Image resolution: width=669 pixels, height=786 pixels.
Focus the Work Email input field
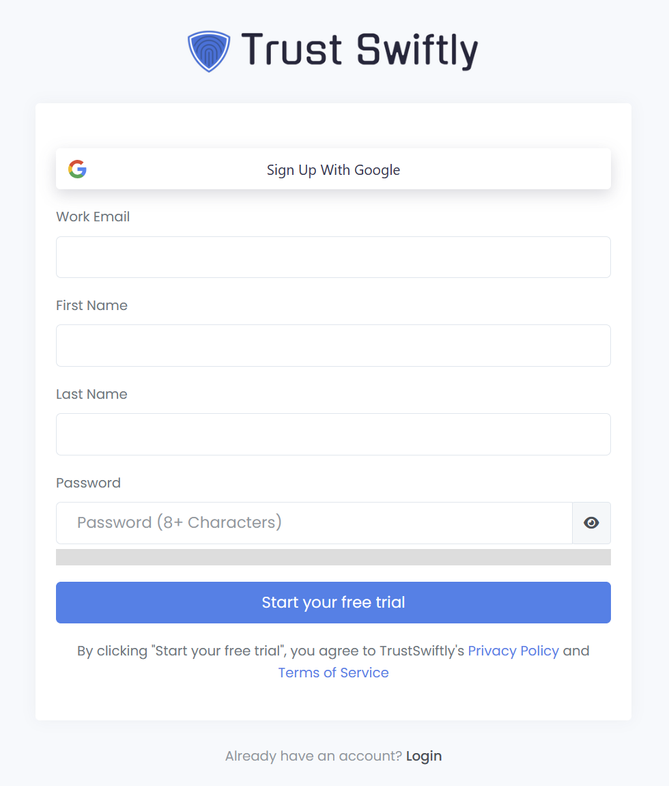coord(333,257)
